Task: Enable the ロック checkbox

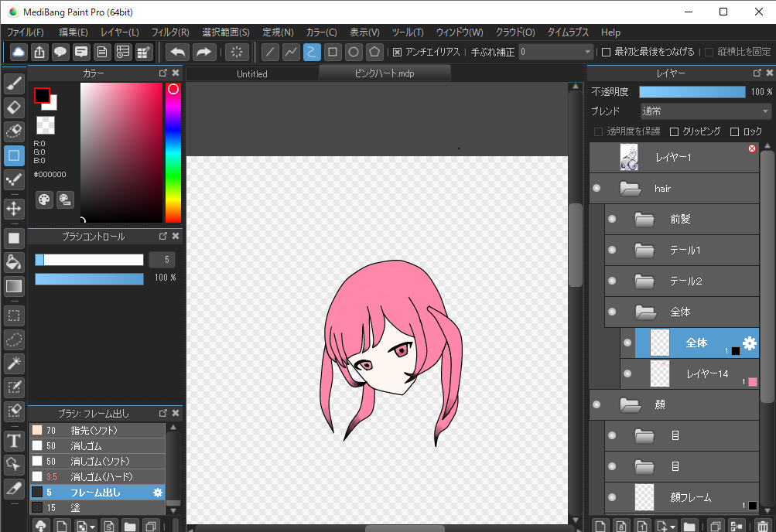Action: pyautogui.click(x=734, y=131)
